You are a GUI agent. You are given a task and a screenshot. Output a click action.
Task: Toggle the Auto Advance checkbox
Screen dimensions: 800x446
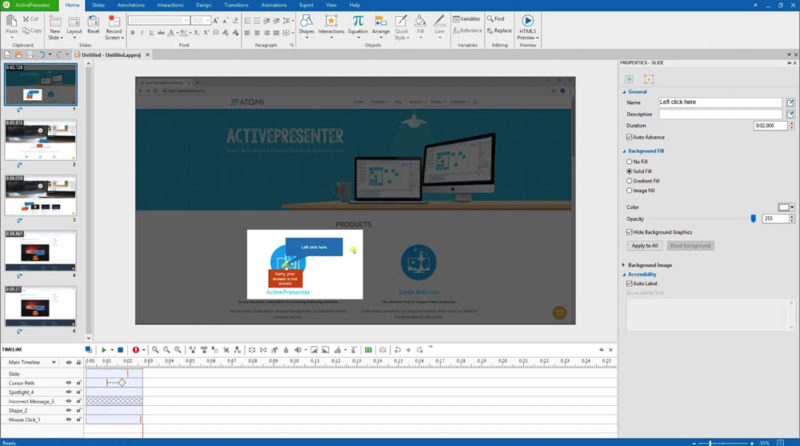coord(629,137)
